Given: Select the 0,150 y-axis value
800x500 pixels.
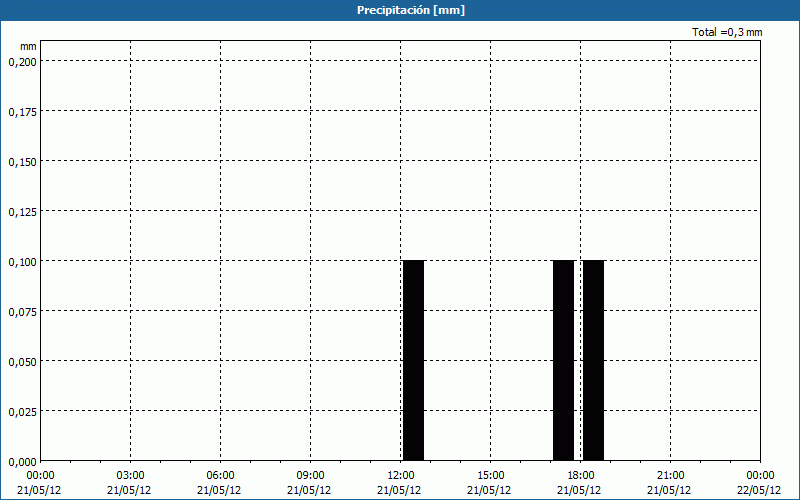Looking at the screenshot, I should click(x=22, y=162).
